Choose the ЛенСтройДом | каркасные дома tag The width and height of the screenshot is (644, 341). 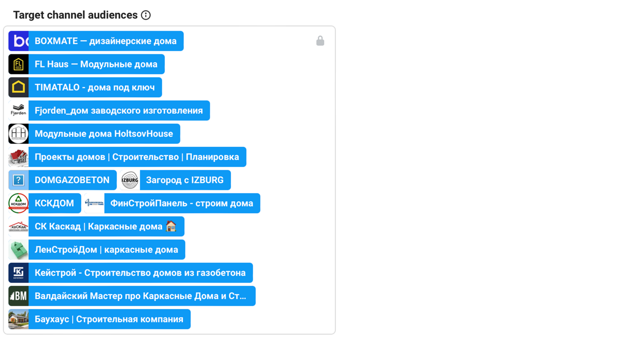[x=97, y=249]
